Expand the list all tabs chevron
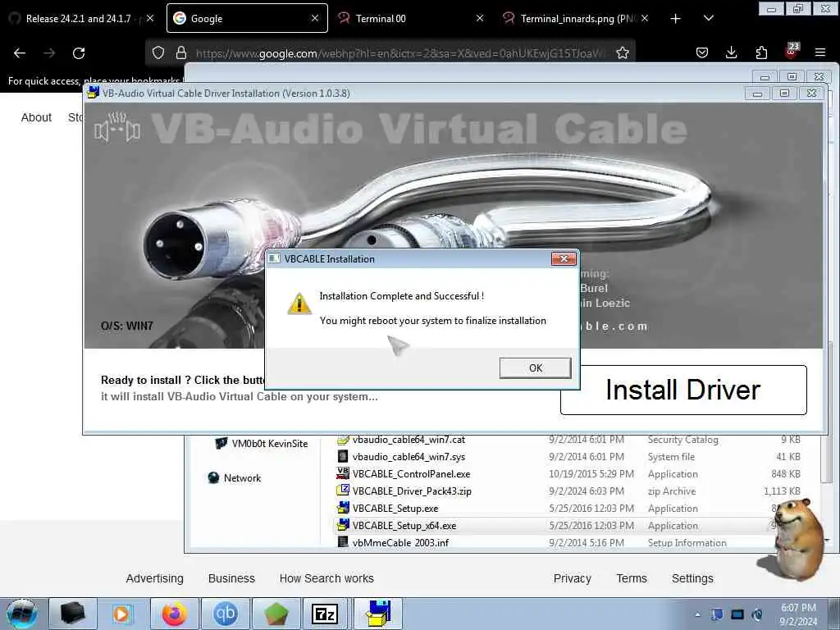 tap(708, 18)
